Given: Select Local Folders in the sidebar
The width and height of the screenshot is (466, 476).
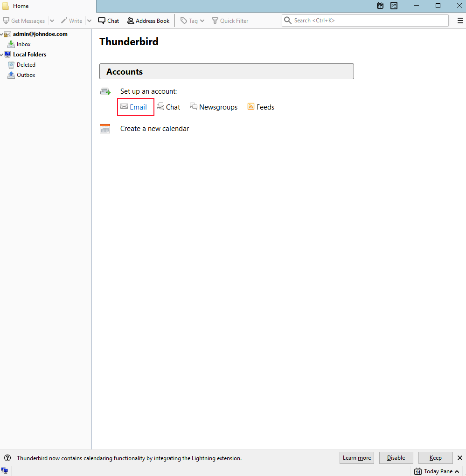Looking at the screenshot, I should click(x=29, y=55).
